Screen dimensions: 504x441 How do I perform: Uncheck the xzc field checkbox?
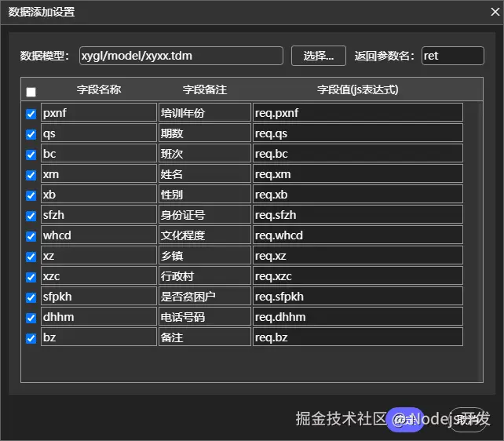(31, 277)
